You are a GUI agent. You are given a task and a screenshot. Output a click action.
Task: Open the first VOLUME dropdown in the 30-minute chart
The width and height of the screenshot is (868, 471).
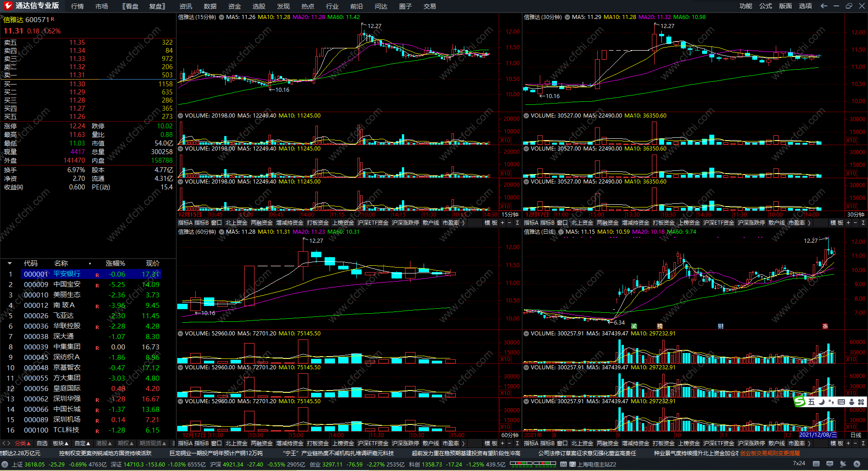(x=526, y=116)
